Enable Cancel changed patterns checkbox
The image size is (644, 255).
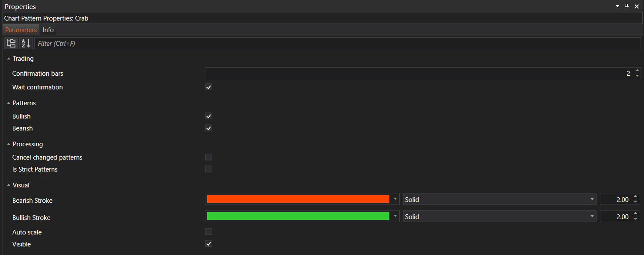click(209, 157)
